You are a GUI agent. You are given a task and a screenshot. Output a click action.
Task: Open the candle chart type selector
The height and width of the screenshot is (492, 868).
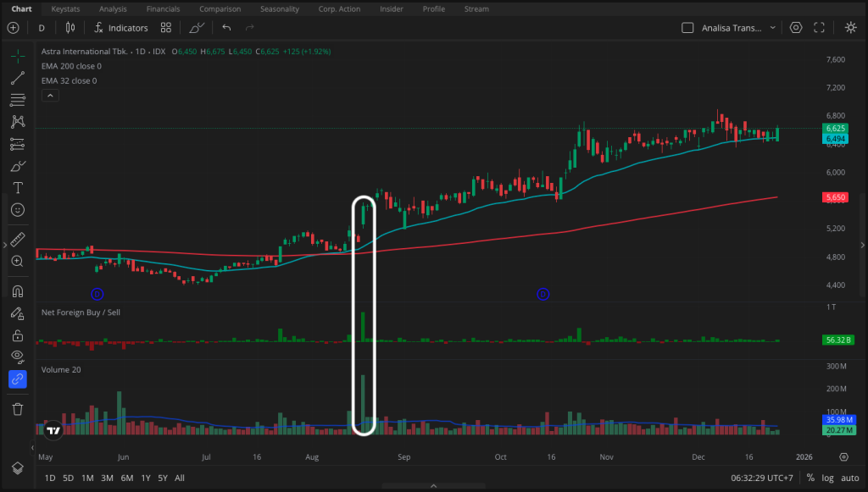click(70, 27)
